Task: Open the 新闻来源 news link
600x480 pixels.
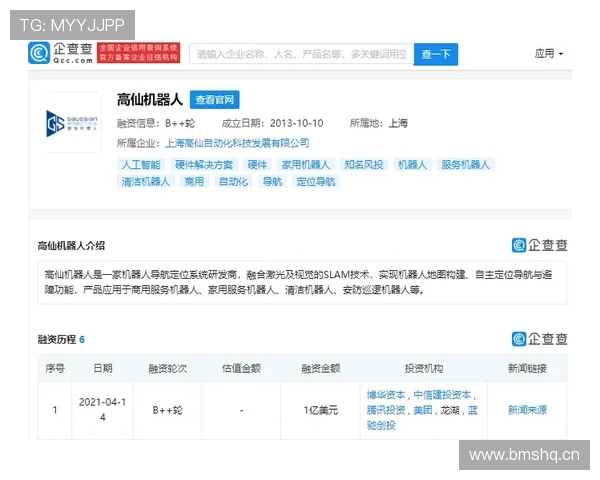Action: point(527,410)
